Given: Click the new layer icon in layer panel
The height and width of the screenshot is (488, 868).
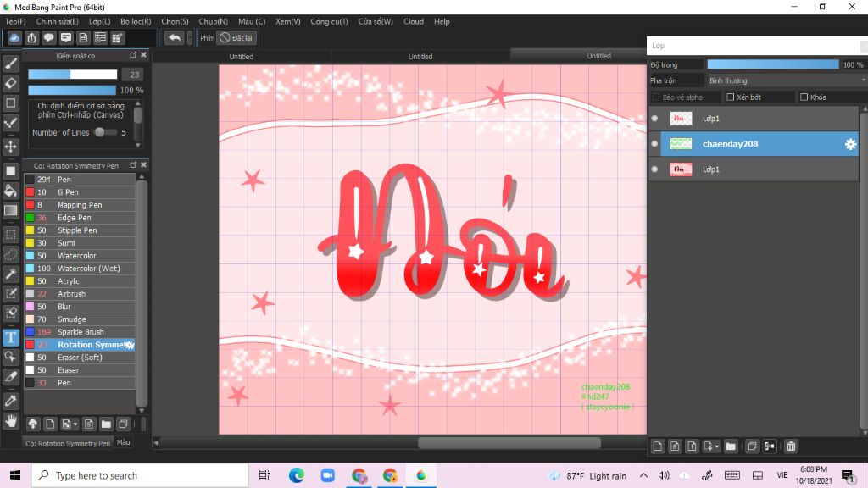Looking at the screenshot, I should pos(658,446).
